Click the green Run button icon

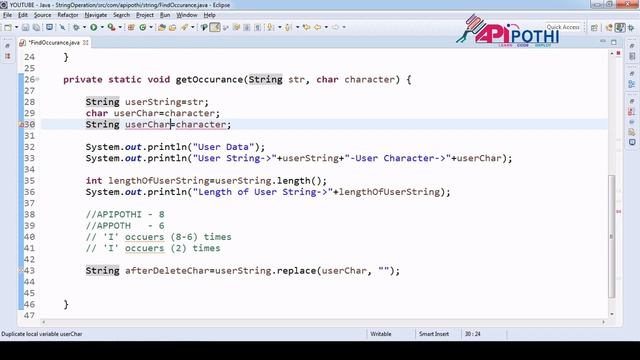93,27
